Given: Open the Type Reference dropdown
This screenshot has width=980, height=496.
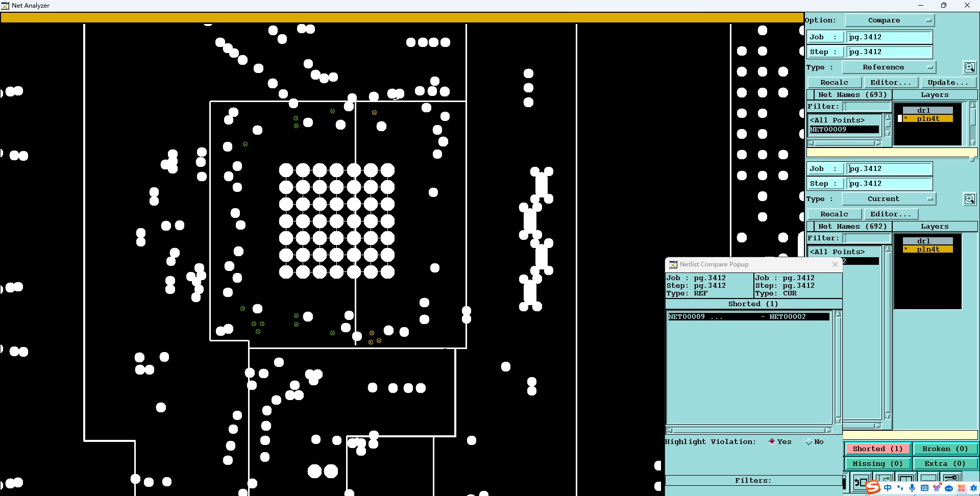Looking at the screenshot, I should click(889, 67).
